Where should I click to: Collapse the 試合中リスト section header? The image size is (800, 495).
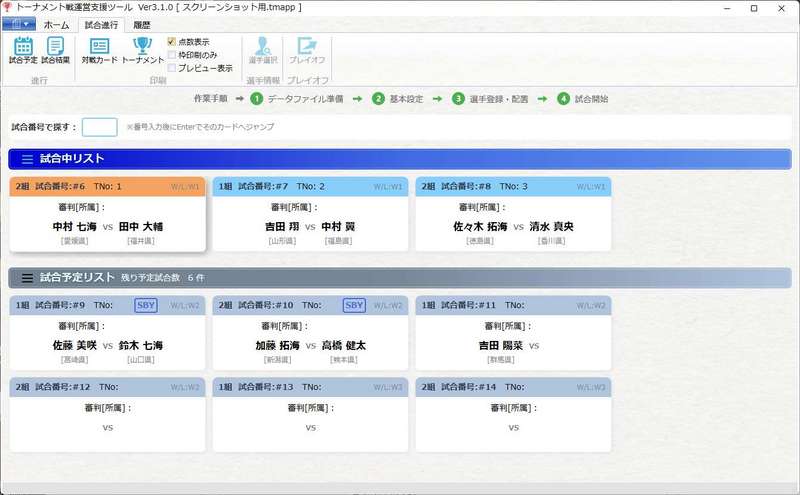(399, 159)
